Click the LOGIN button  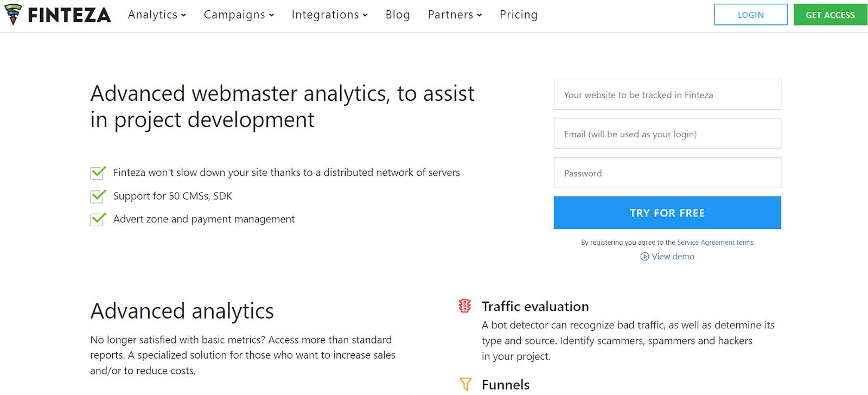click(x=751, y=15)
